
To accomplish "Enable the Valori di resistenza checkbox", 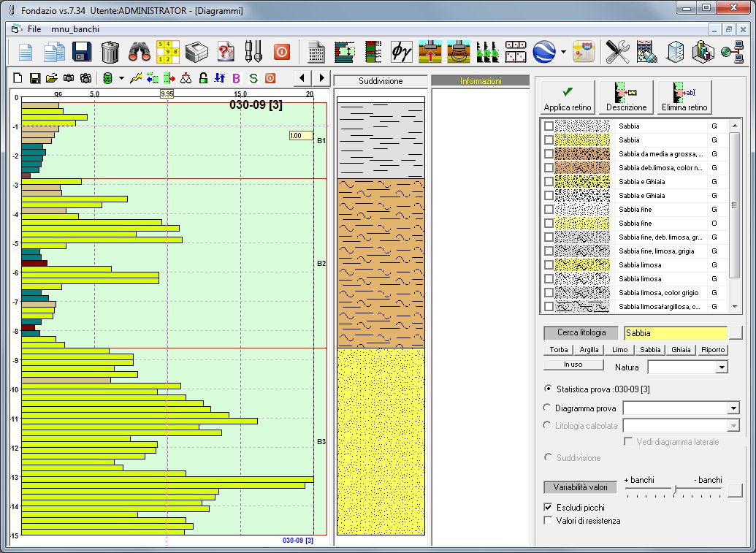I will tap(548, 521).
